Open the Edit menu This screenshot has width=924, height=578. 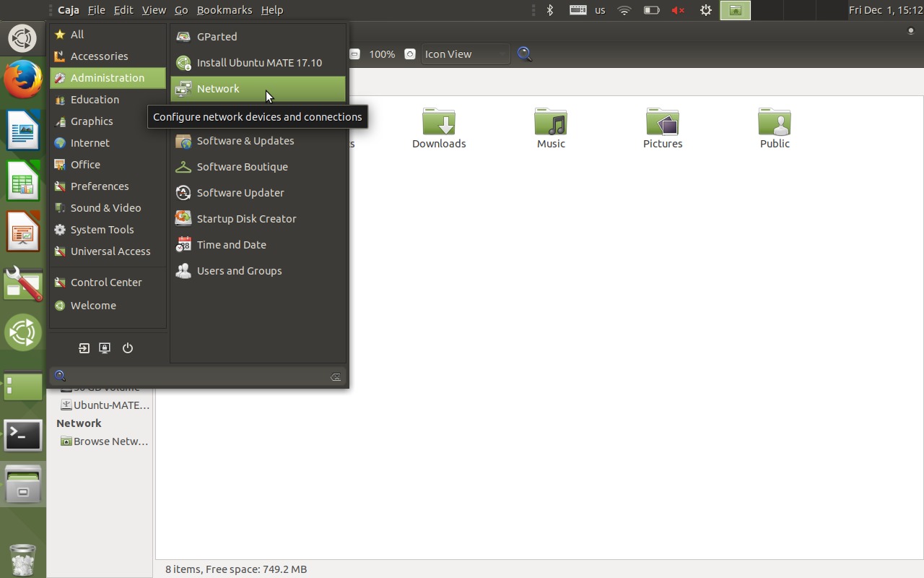coord(123,10)
